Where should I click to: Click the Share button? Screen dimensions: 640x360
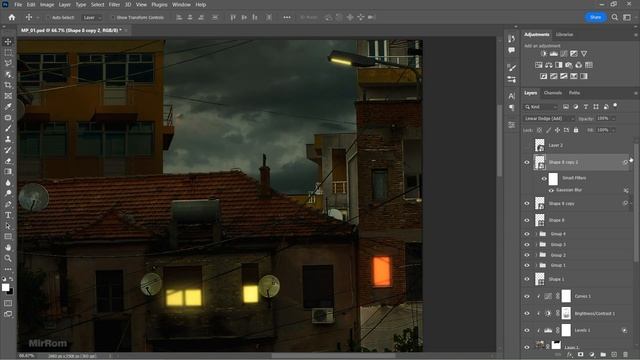[x=596, y=17]
